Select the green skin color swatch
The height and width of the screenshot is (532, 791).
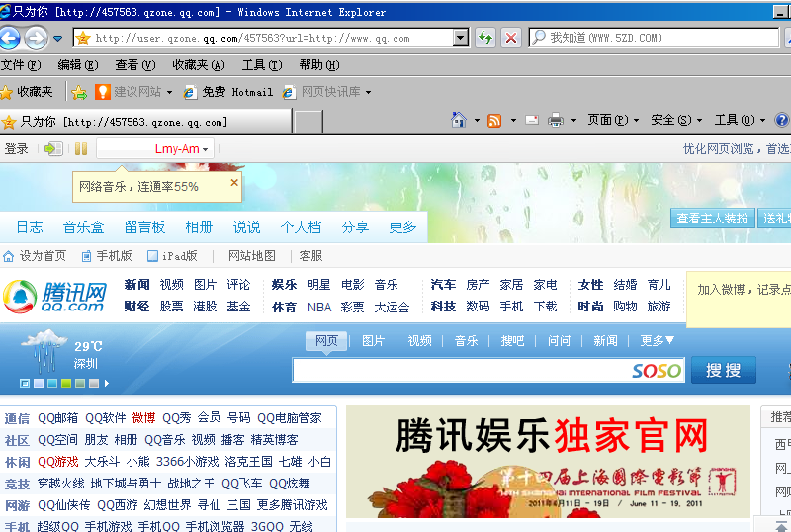65,384
